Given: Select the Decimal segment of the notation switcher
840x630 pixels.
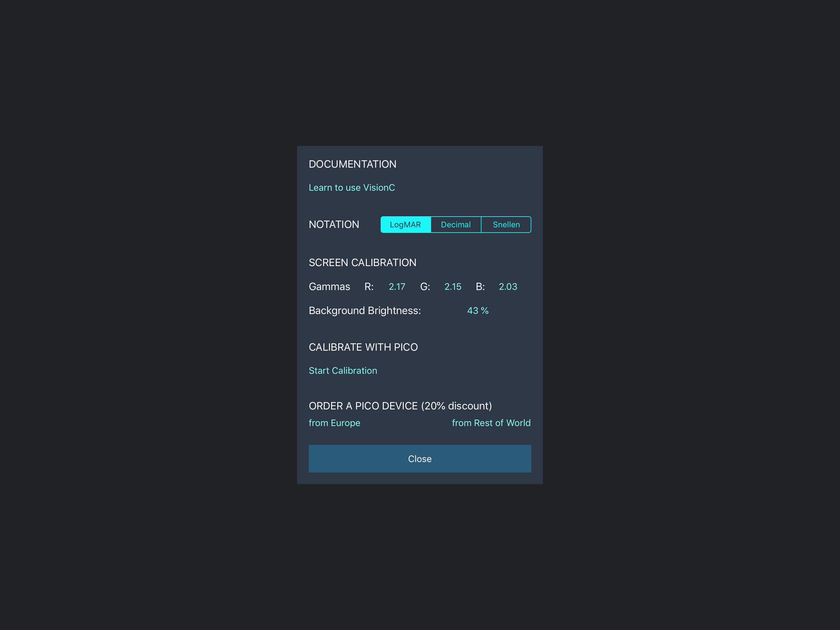Looking at the screenshot, I should [456, 224].
